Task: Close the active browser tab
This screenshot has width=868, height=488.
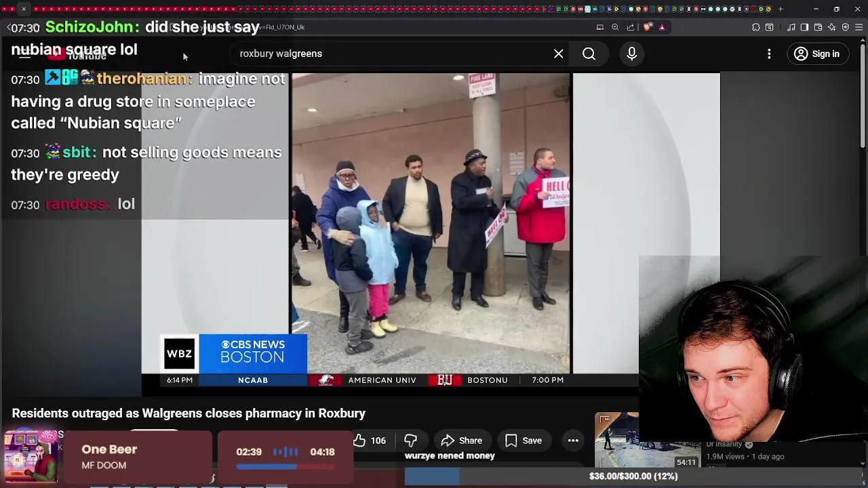Action: (x=24, y=9)
